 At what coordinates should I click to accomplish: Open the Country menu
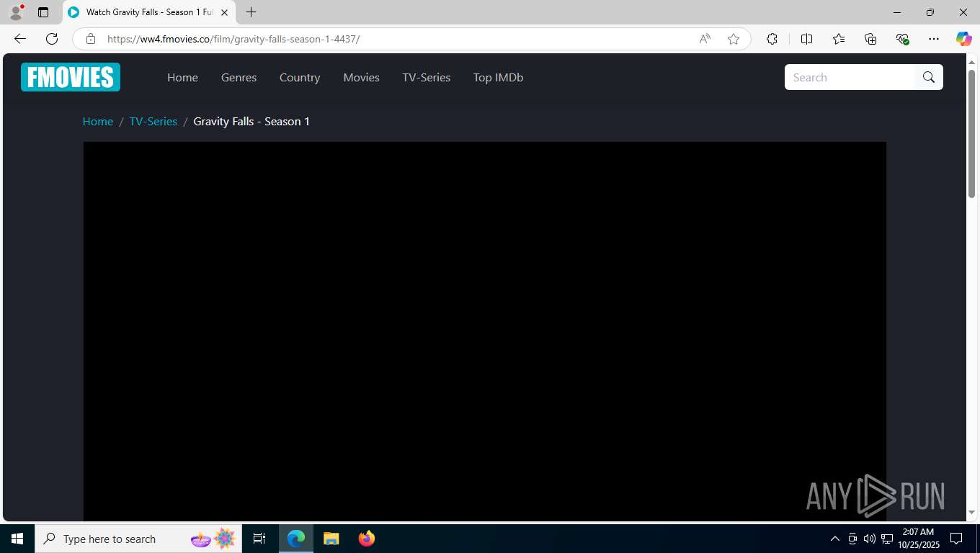pyautogui.click(x=300, y=77)
